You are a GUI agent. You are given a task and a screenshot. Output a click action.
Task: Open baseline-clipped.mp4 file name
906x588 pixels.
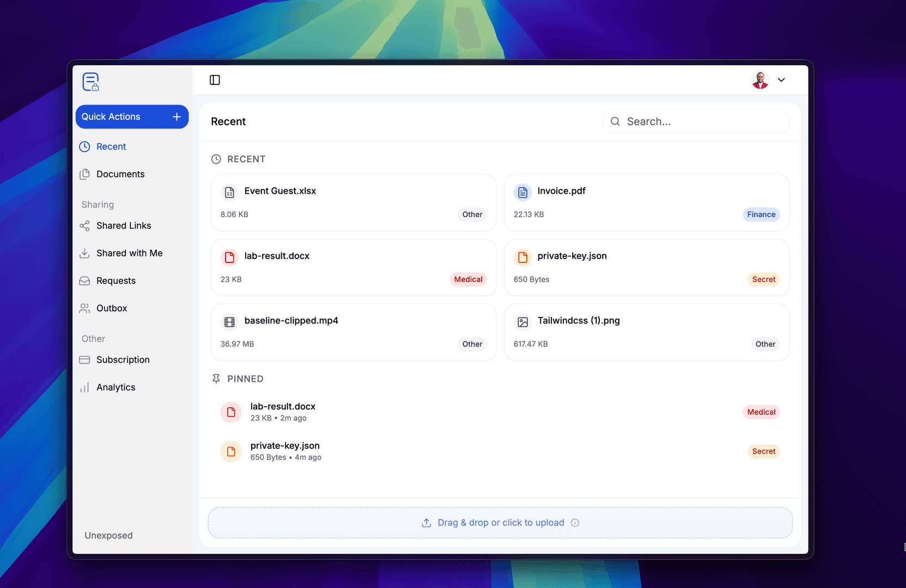pyautogui.click(x=291, y=321)
